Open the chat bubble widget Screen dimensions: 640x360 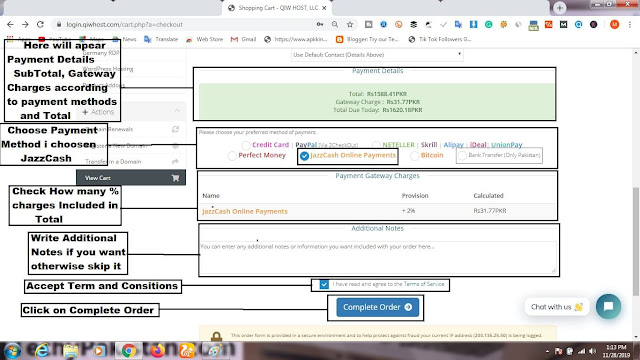(608, 307)
